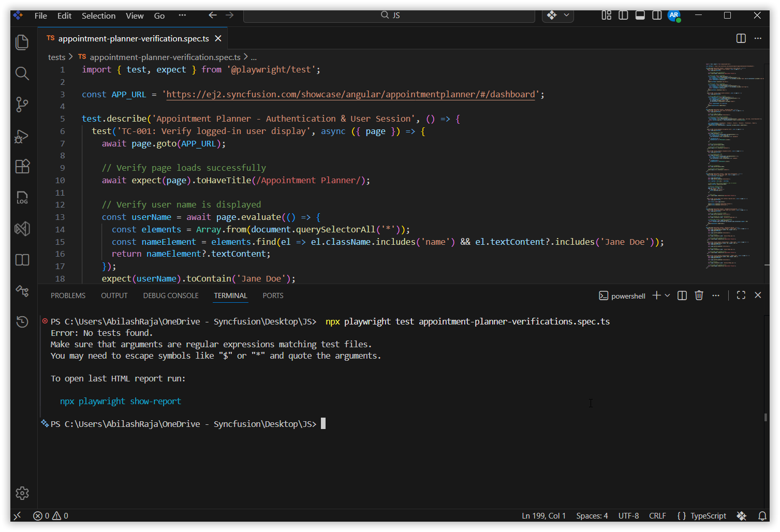The width and height of the screenshot is (780, 532).
Task: Kill terminal with trash icon
Action: (x=699, y=295)
